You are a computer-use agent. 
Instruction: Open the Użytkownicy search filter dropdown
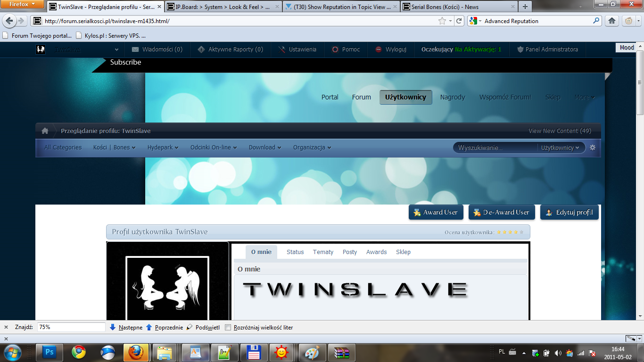click(560, 148)
